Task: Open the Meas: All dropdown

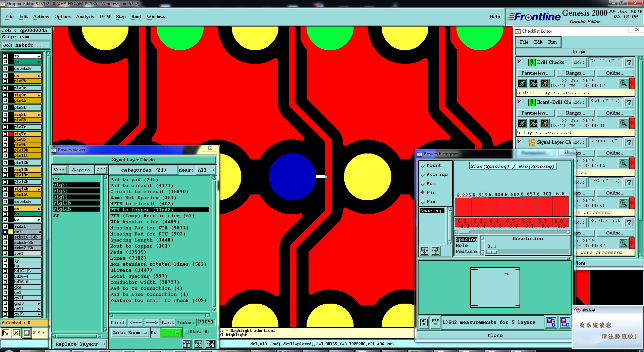Action: click(206, 170)
